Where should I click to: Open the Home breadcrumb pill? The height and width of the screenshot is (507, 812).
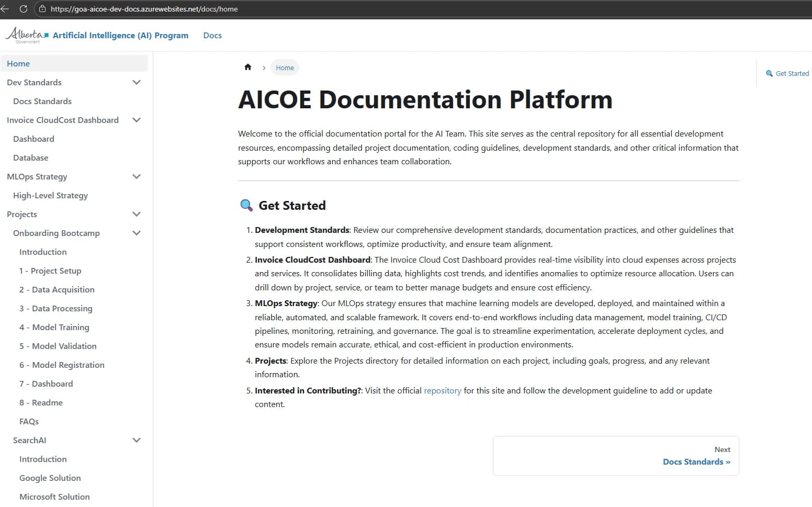point(285,67)
